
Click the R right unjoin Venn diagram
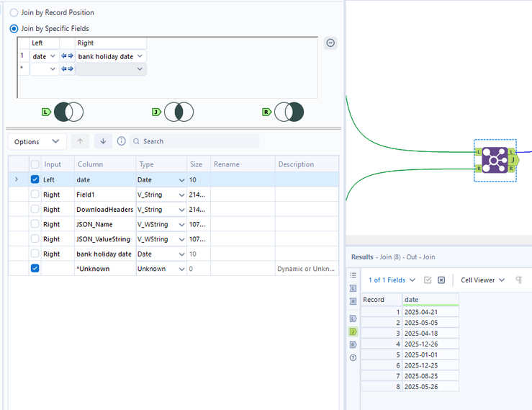pos(289,112)
